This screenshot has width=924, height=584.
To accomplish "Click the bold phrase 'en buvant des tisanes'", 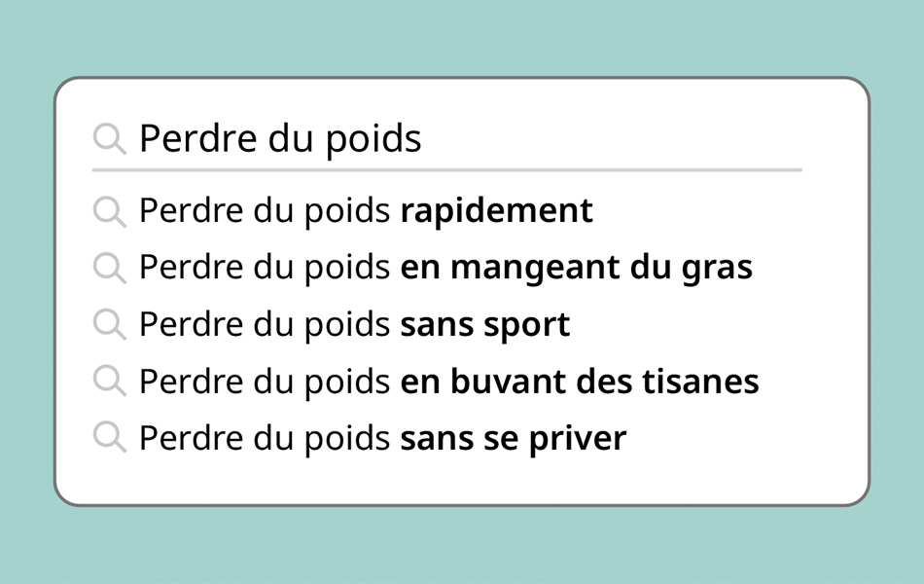I will (580, 382).
